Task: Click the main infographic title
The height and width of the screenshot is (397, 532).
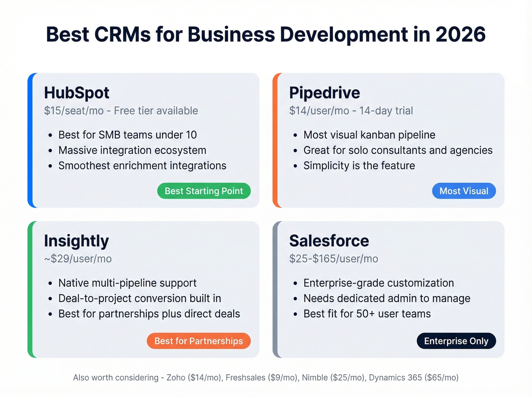Action: coord(266,35)
